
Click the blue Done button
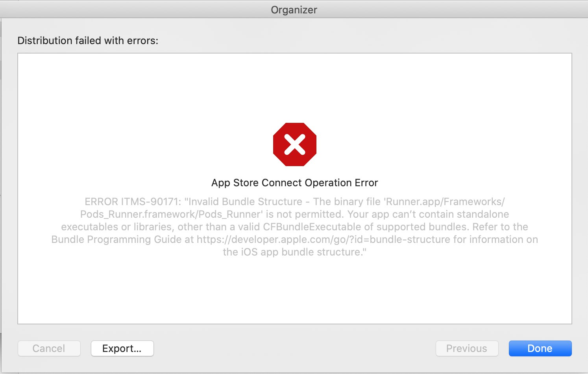[540, 348]
